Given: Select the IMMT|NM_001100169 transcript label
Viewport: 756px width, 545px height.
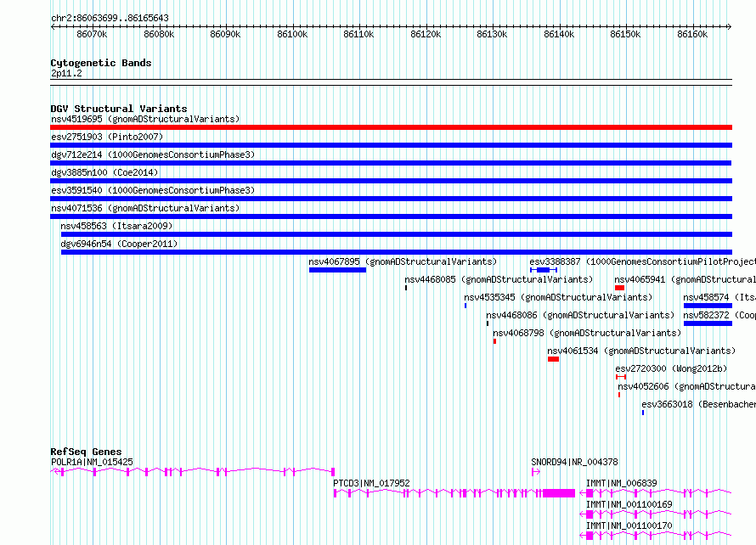Looking at the screenshot, I should tap(629, 504).
